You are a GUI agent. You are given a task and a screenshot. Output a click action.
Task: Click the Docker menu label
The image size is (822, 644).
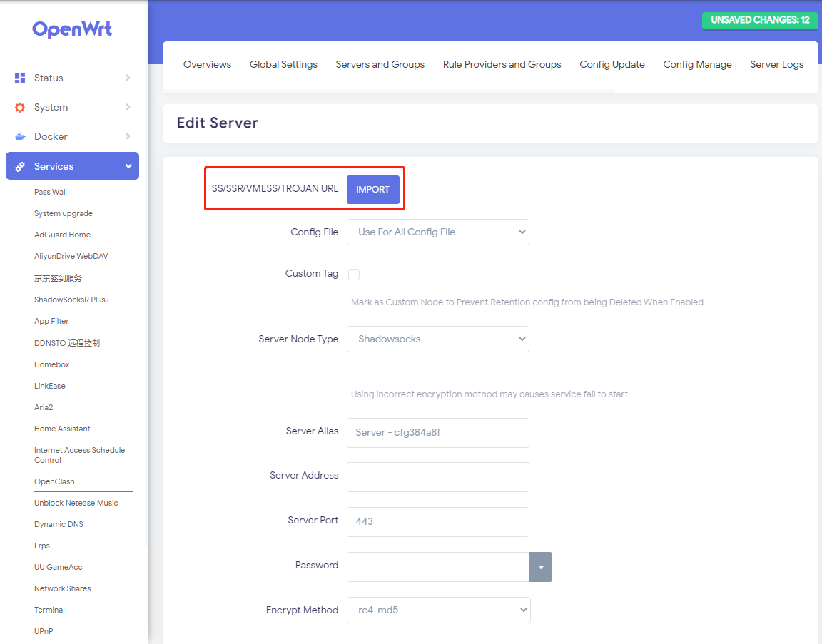[x=51, y=137]
